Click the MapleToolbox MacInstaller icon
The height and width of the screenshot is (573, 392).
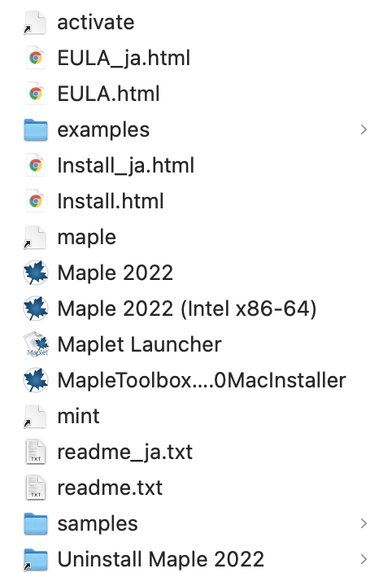click(x=36, y=380)
